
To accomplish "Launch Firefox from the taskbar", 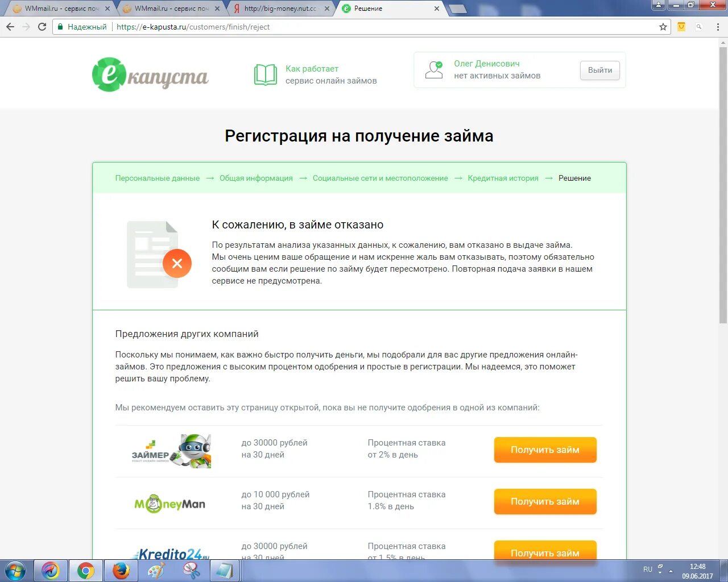I will (121, 570).
